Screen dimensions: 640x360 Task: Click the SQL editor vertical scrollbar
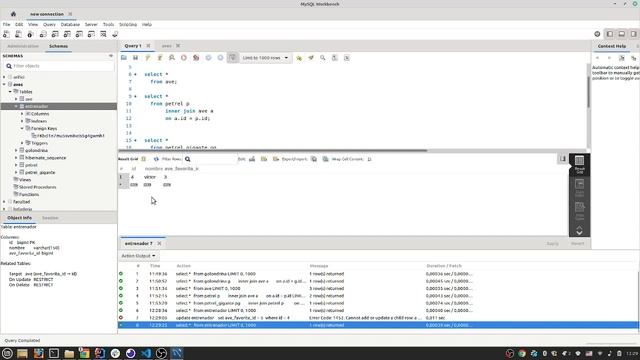588,92
